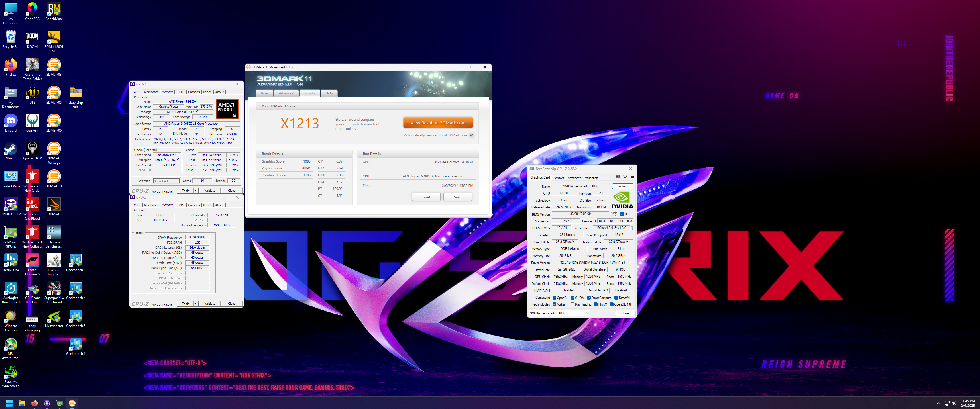The height and width of the screenshot is (409, 980).
Task: Open the Steam desktop shortcut
Action: pyautogui.click(x=11, y=151)
